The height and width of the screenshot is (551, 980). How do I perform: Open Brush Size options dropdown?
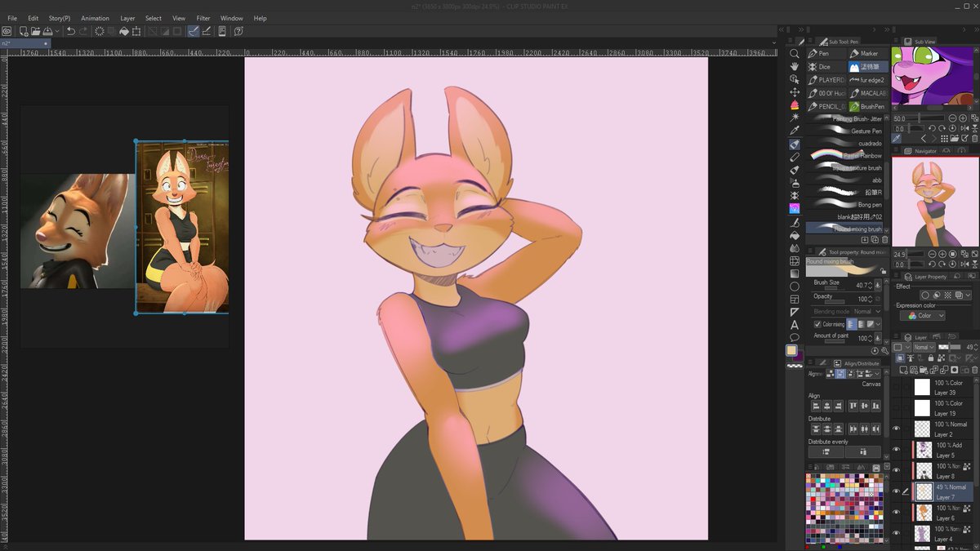878,285
